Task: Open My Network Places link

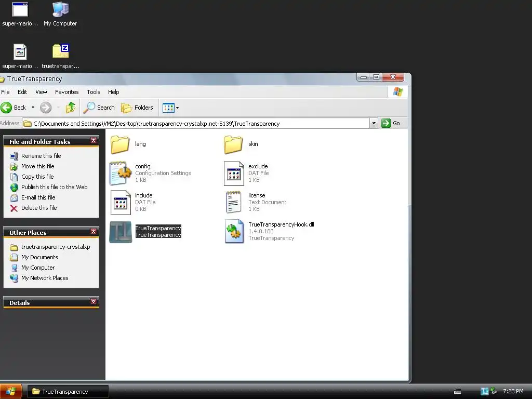Action: click(45, 278)
